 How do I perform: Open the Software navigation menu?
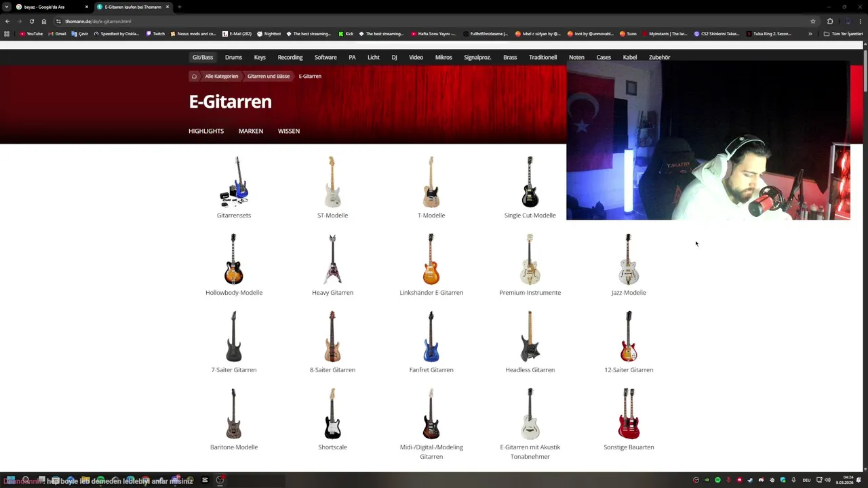coord(325,57)
